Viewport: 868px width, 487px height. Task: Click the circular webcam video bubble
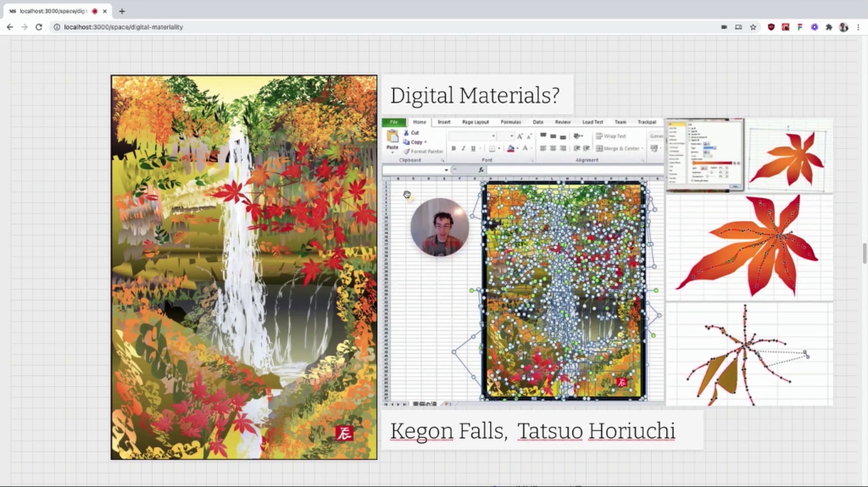(440, 227)
